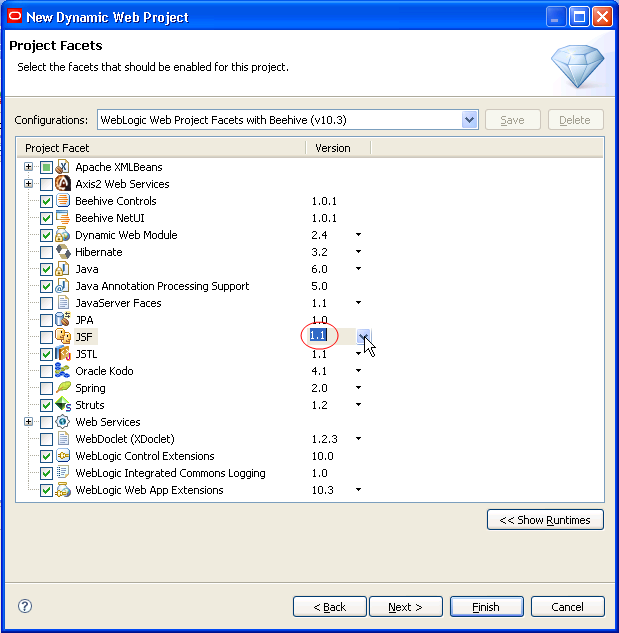The height and width of the screenshot is (633, 619).
Task: Check the JSF facet checkbox
Action: point(46,337)
